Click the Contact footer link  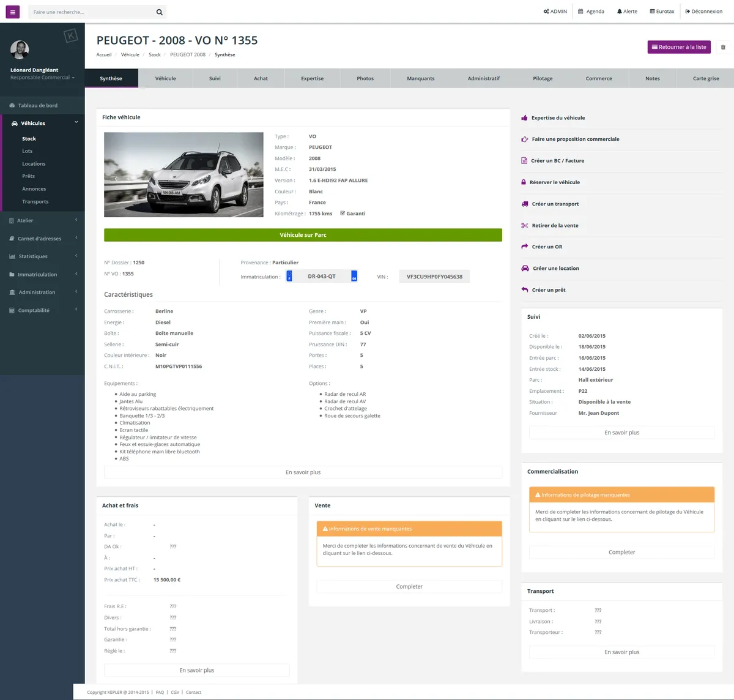(193, 693)
